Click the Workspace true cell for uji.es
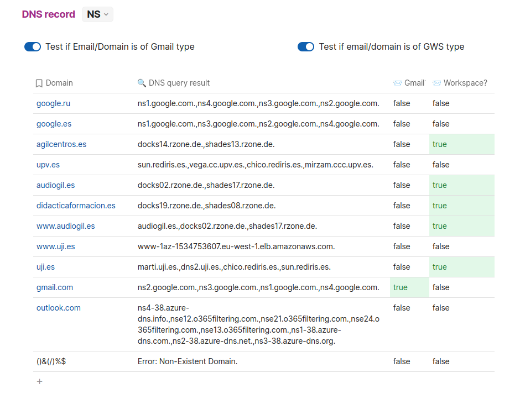 (x=461, y=267)
